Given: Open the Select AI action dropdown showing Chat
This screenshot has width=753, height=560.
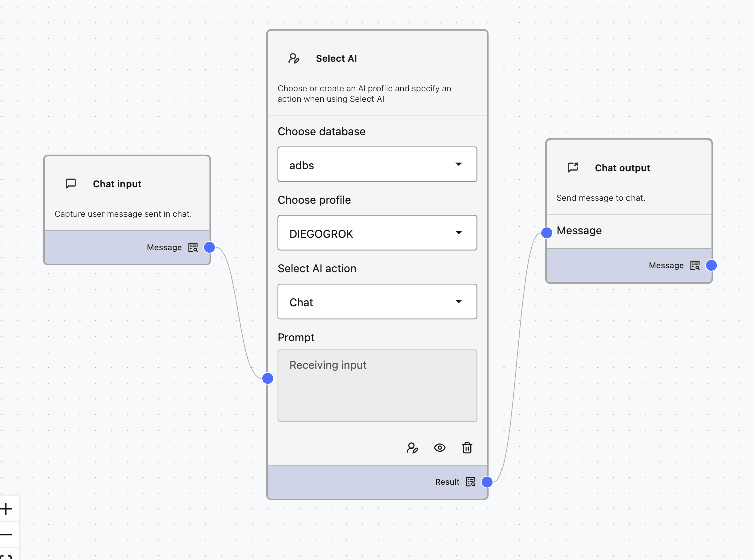Looking at the screenshot, I should (x=376, y=301).
